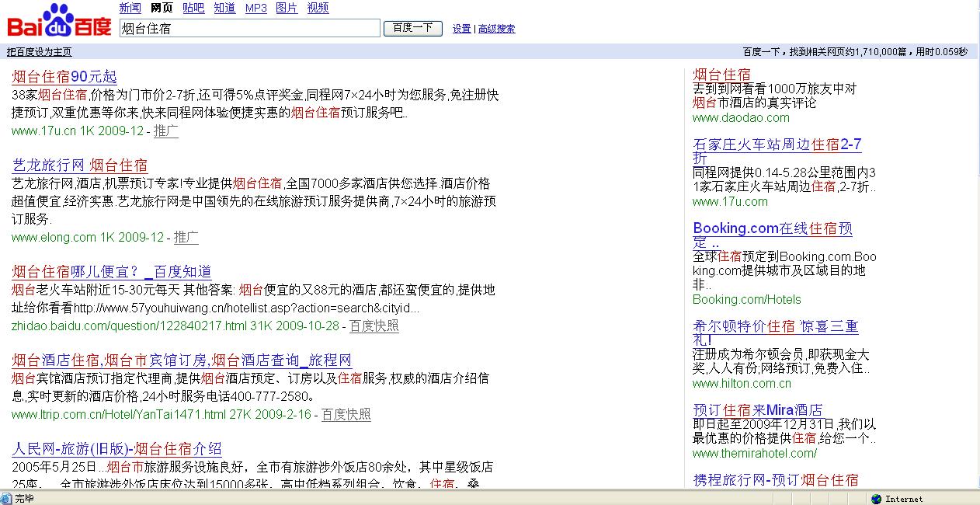
Task: Open the 图片 image search tab
Action: point(287,8)
